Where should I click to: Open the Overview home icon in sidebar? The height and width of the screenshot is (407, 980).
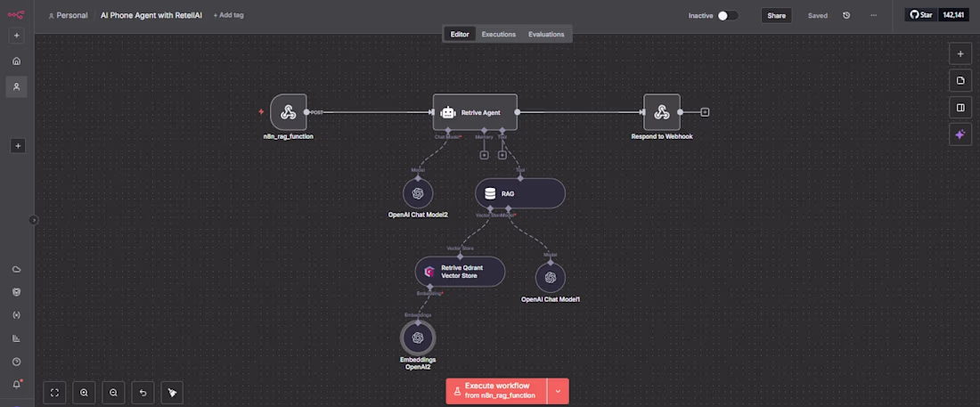point(17,61)
